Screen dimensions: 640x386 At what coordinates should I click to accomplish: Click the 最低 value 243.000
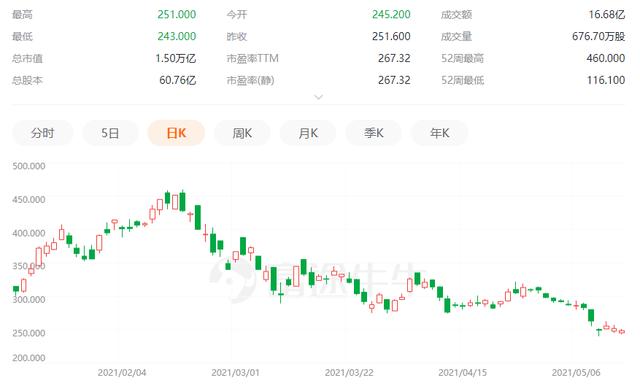pyautogui.click(x=177, y=36)
